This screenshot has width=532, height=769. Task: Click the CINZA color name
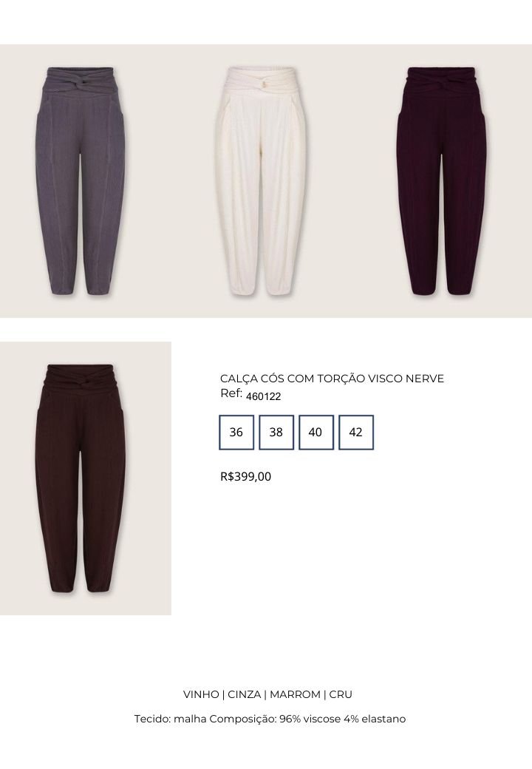click(244, 694)
